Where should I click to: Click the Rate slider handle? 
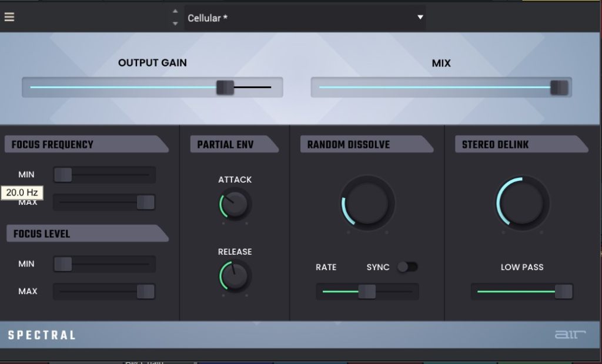tap(367, 291)
